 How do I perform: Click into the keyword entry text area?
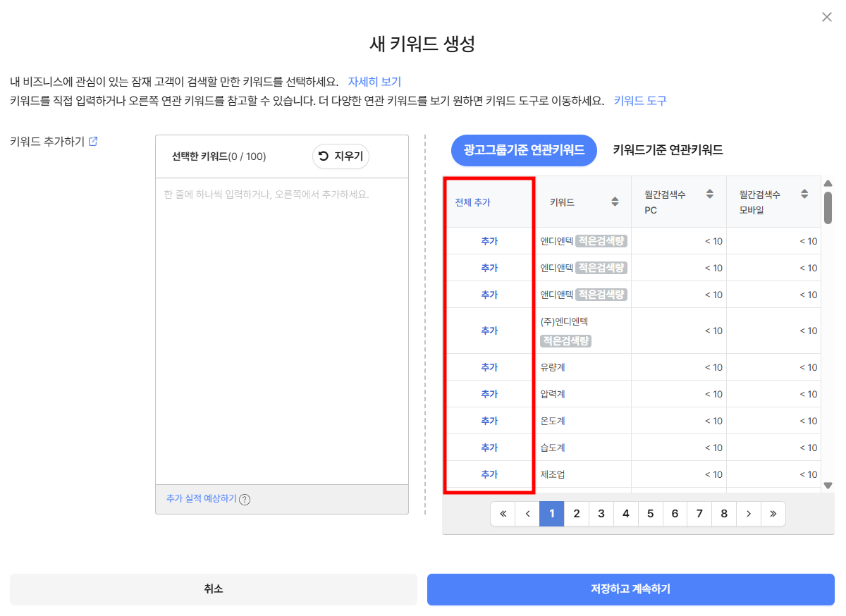(282, 331)
